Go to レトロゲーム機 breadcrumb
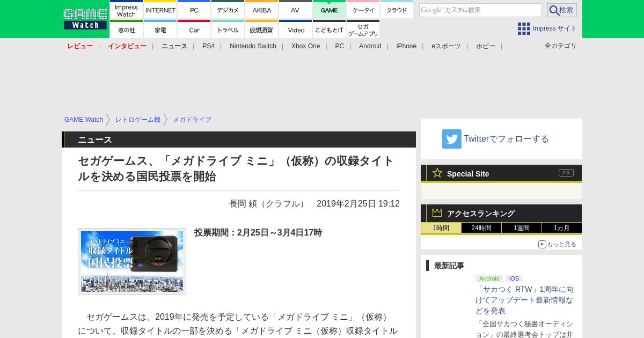Image resolution: width=644 pixels, height=338 pixels. click(x=138, y=120)
